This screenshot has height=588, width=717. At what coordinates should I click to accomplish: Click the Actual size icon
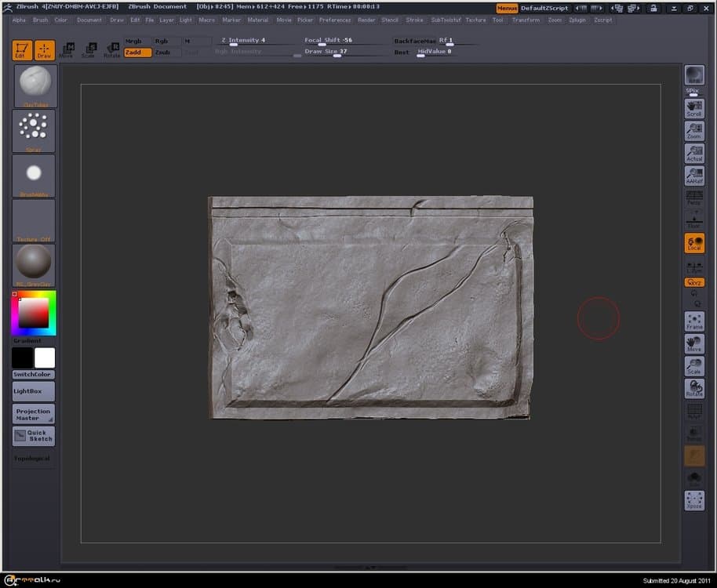click(x=693, y=153)
